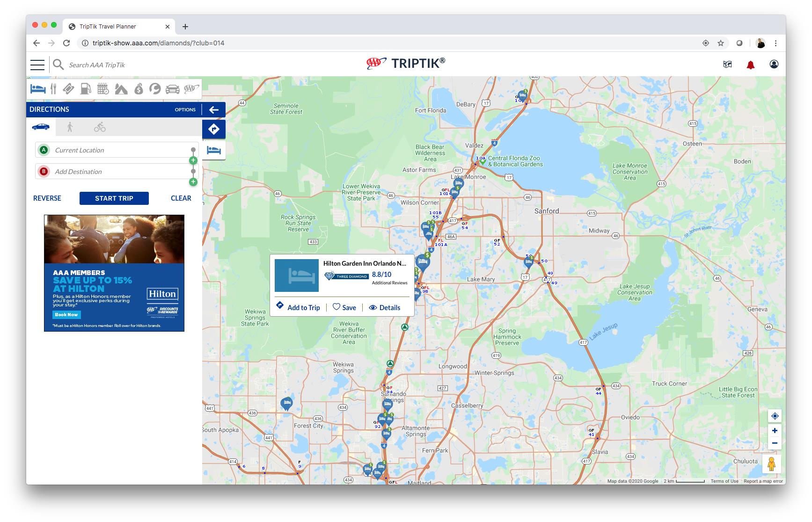The height and width of the screenshot is (522, 812).
Task: Click the location permission icon in address bar
Action: pos(706,43)
